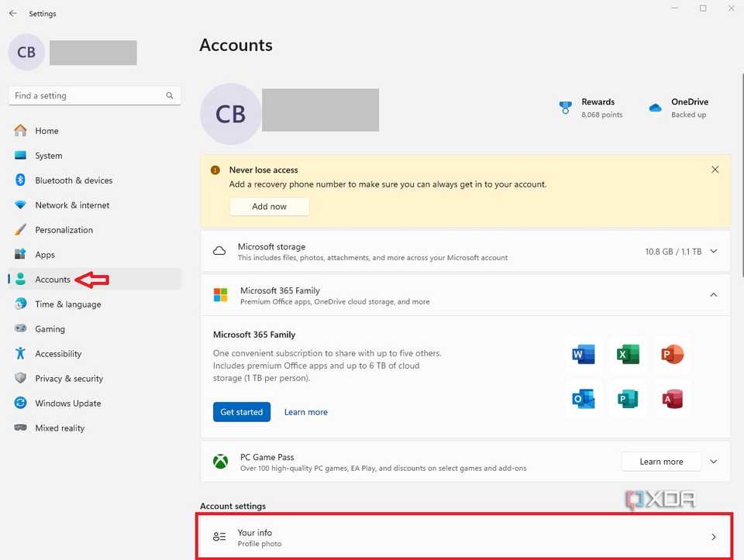
Task: Open Windows Update in sidebar
Action: tap(67, 404)
